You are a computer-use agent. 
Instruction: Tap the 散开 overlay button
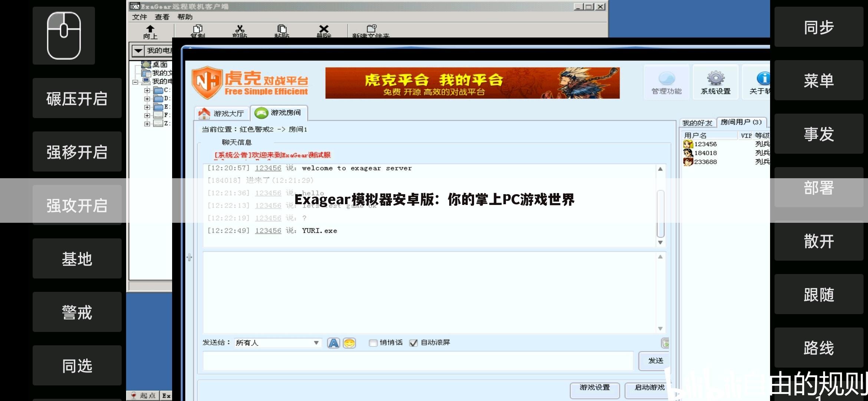819,241
